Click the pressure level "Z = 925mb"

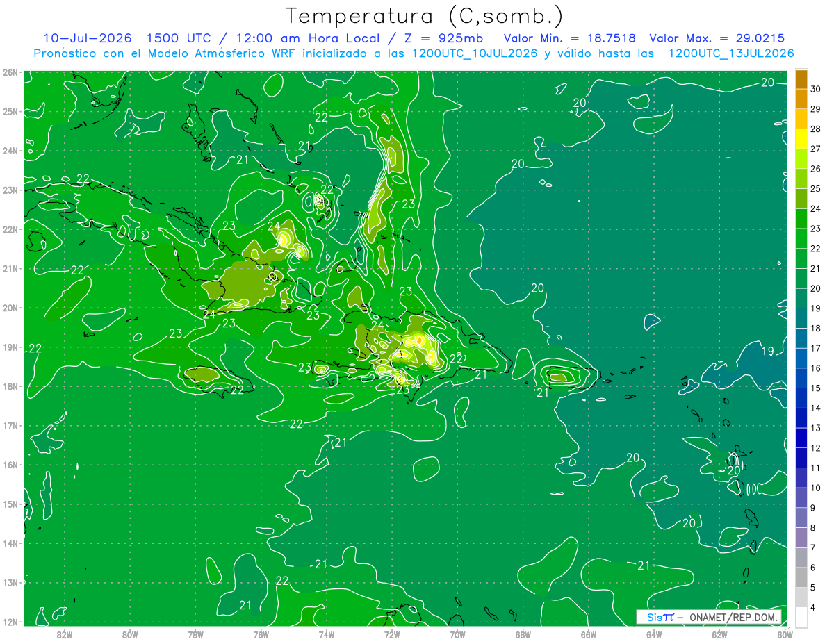pyautogui.click(x=445, y=38)
